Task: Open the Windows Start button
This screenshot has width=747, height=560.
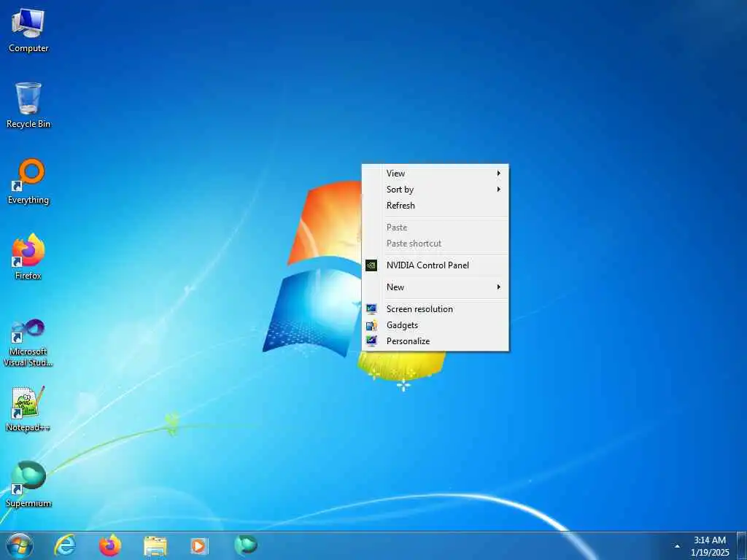Action: (20, 545)
